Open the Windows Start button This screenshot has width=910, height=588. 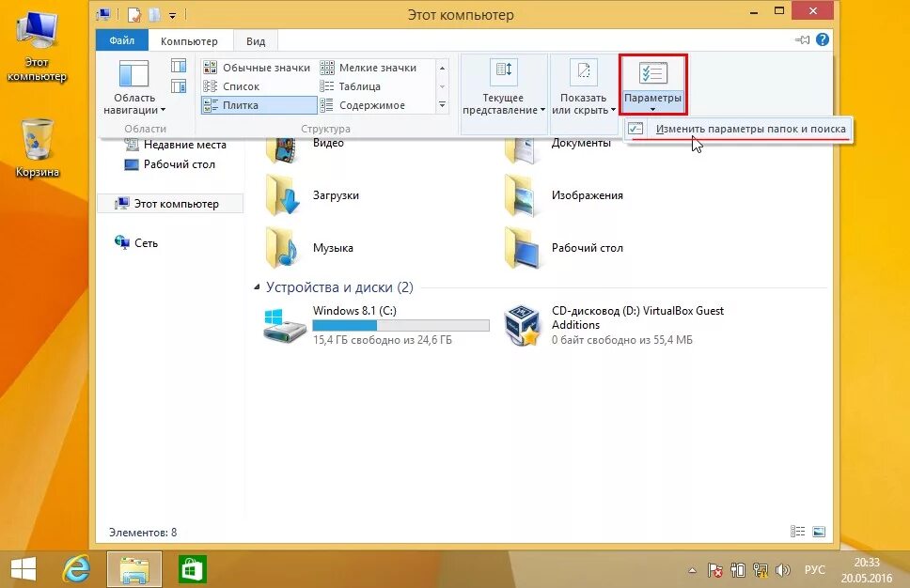point(24,569)
